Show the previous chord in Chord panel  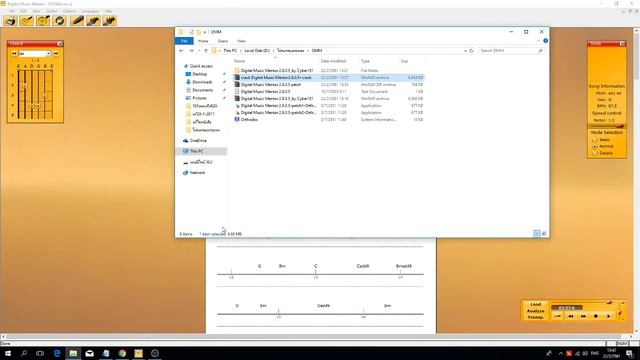click(x=14, y=53)
